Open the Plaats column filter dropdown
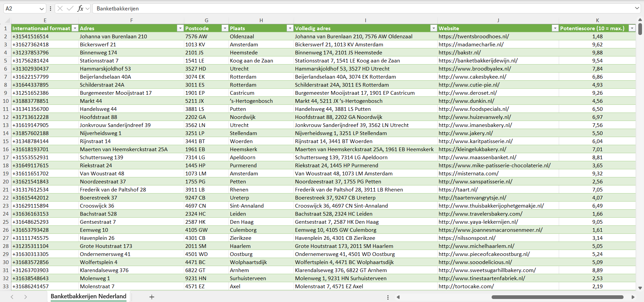The image size is (644, 302). [x=290, y=28]
